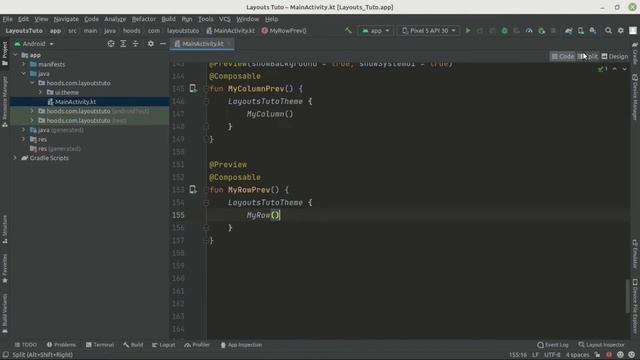The height and width of the screenshot is (360, 640).
Task: Hide the Project panel with minus icon
Action: (x=163, y=44)
